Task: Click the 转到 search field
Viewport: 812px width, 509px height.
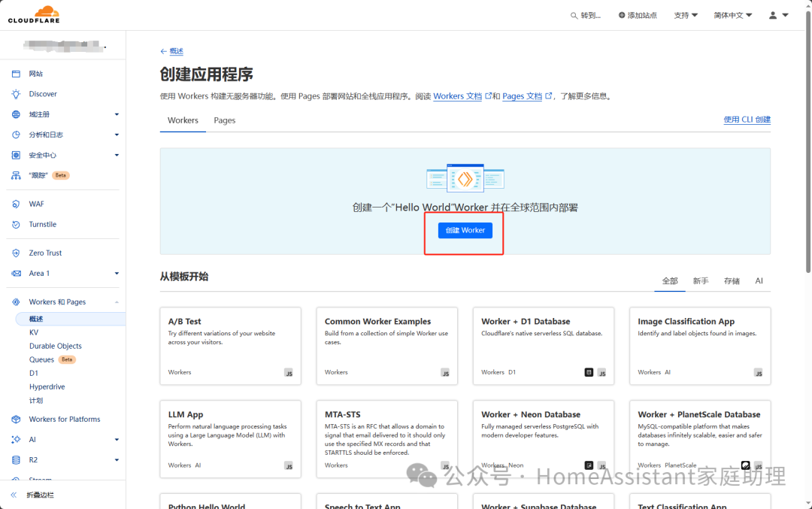Action: (x=586, y=16)
